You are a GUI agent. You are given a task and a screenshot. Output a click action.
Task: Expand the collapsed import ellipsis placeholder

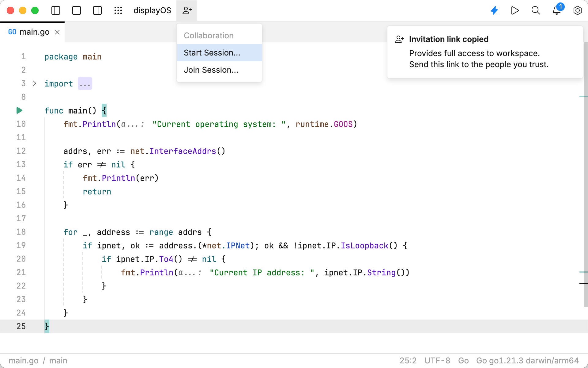pyautogui.click(x=85, y=83)
